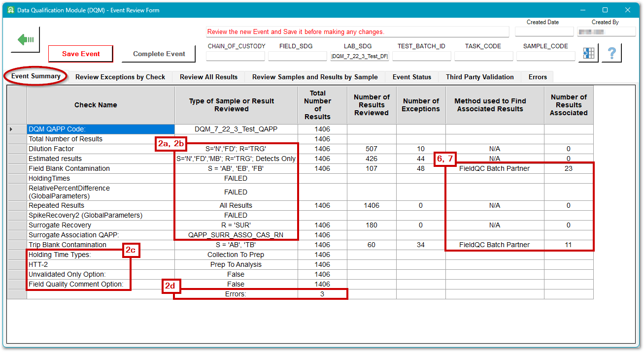Open the Review All Results tab

pyautogui.click(x=208, y=77)
